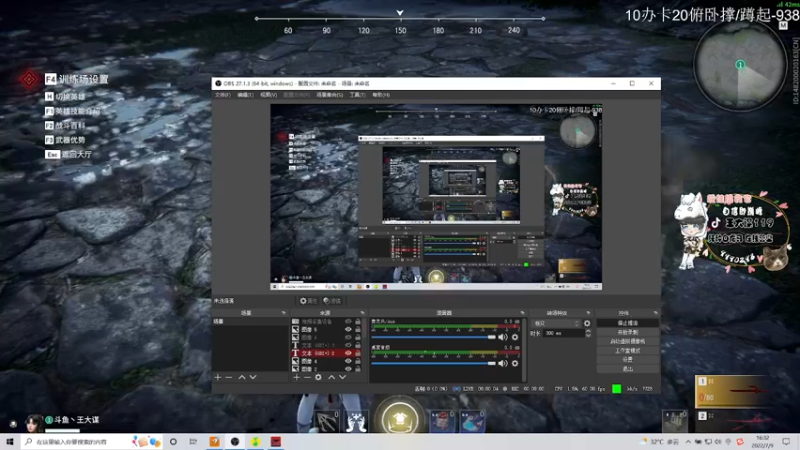Adjust the desktop audio volume slider
This screenshot has height=450, width=800.
[433, 363]
